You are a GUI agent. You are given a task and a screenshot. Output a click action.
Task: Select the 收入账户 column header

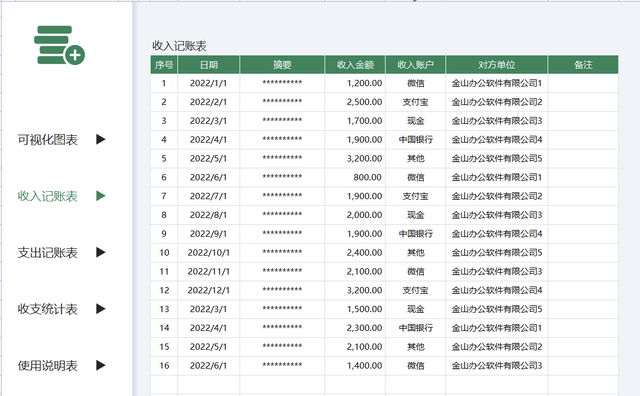(416, 65)
